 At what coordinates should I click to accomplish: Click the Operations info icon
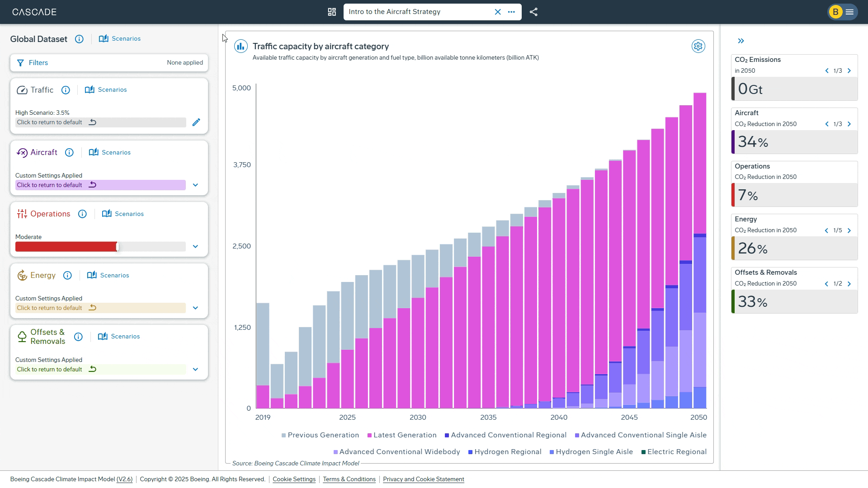coord(82,214)
